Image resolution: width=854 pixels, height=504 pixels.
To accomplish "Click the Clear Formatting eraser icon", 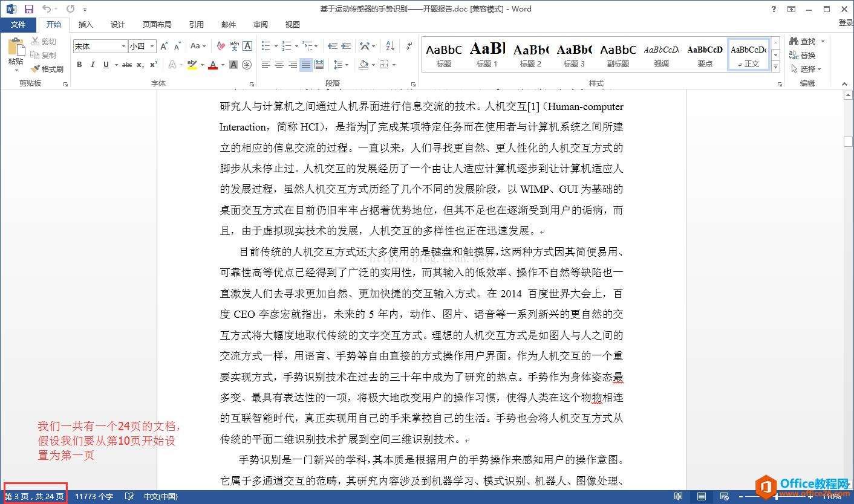I will coord(221,46).
